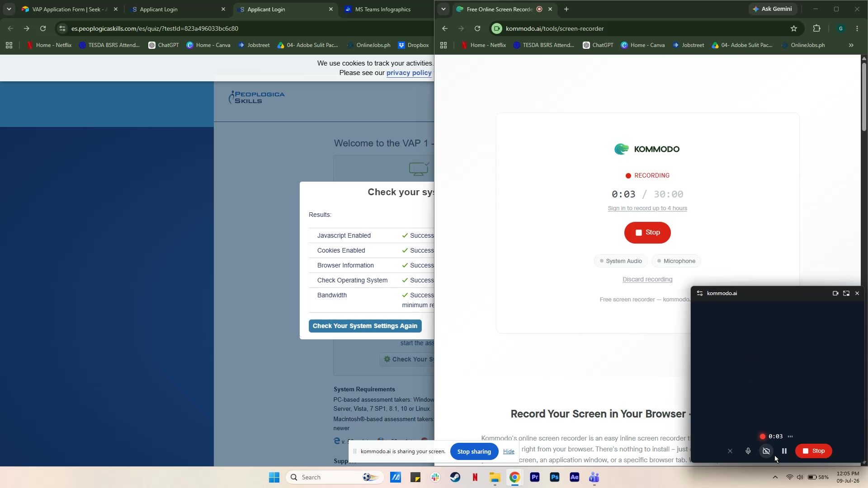Open the Sign in to record up to 4 hours link

click(647, 208)
